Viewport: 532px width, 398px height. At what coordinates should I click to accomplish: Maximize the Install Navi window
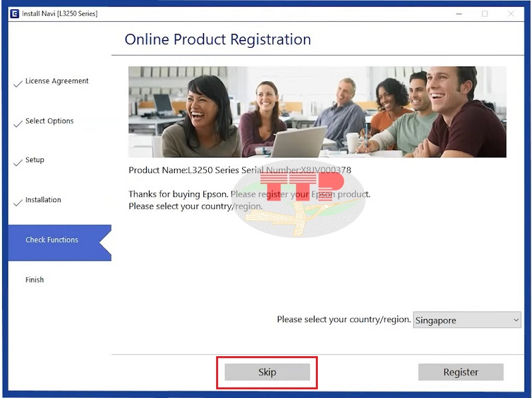(x=485, y=14)
